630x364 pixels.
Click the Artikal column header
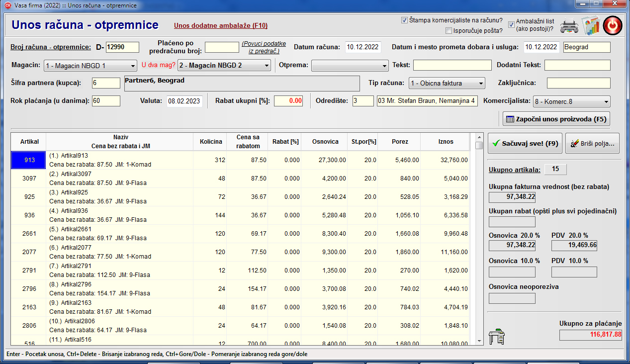(29, 142)
